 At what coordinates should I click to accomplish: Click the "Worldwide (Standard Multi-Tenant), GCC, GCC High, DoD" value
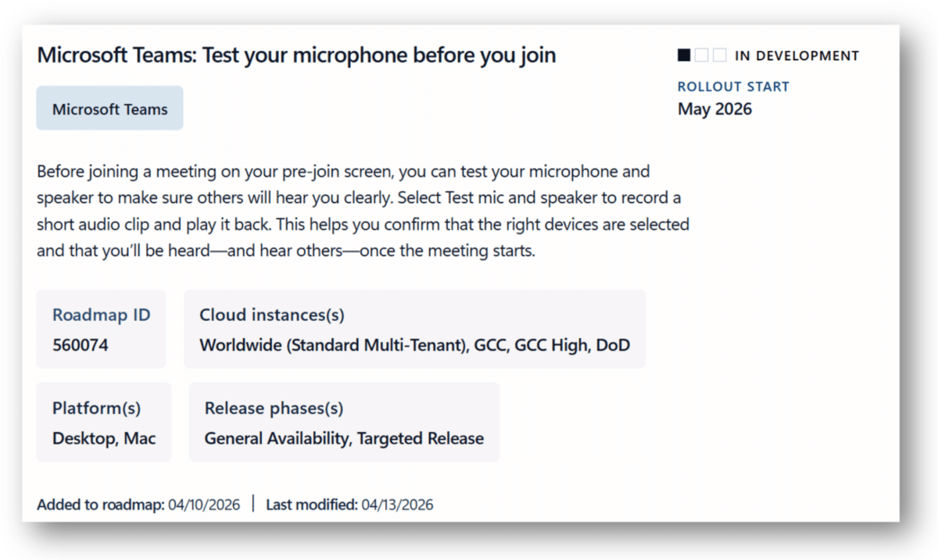pyautogui.click(x=415, y=345)
